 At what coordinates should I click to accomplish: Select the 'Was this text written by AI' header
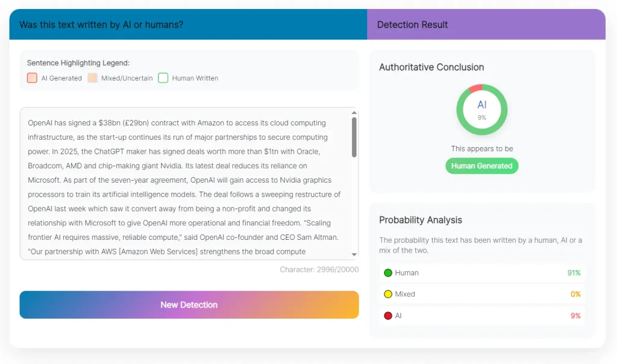click(x=101, y=25)
